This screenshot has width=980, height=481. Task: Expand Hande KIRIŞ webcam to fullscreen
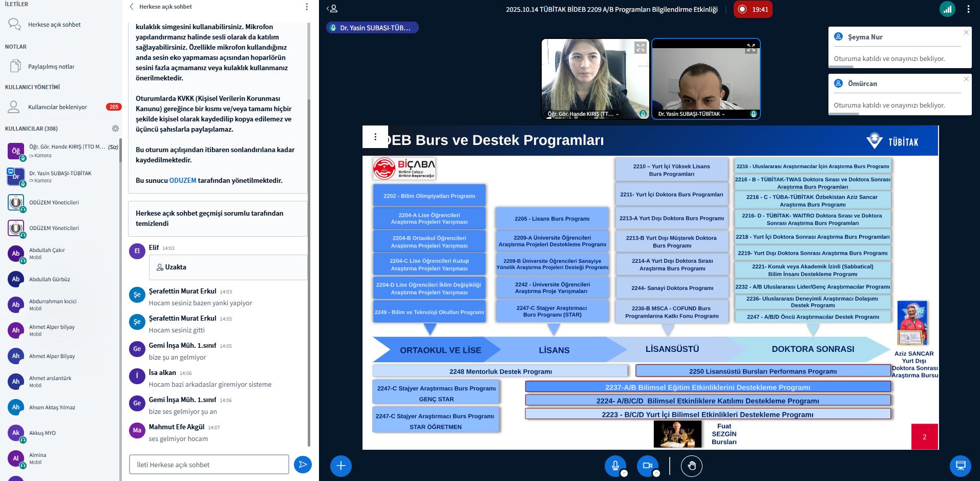(640, 48)
